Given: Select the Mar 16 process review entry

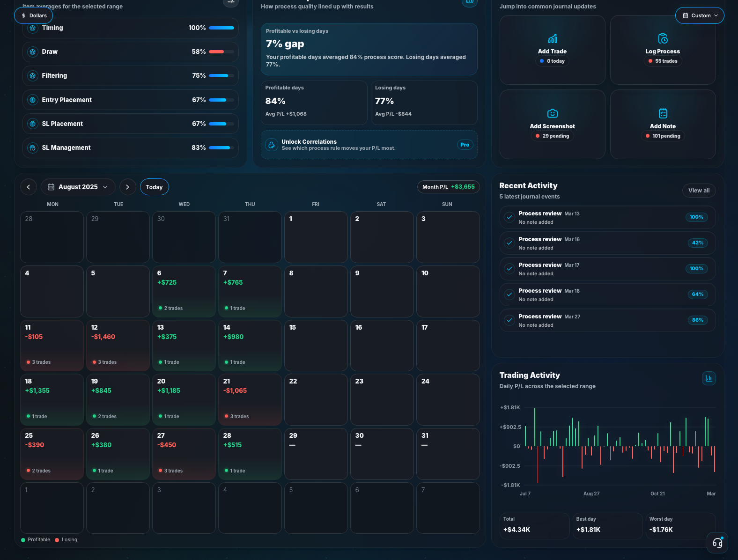Looking at the screenshot, I should pos(607,243).
